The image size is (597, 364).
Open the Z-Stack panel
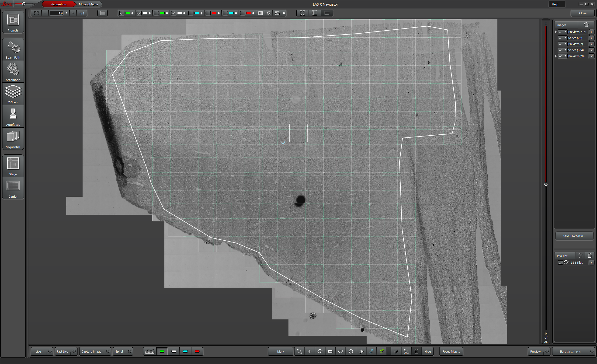13,94
